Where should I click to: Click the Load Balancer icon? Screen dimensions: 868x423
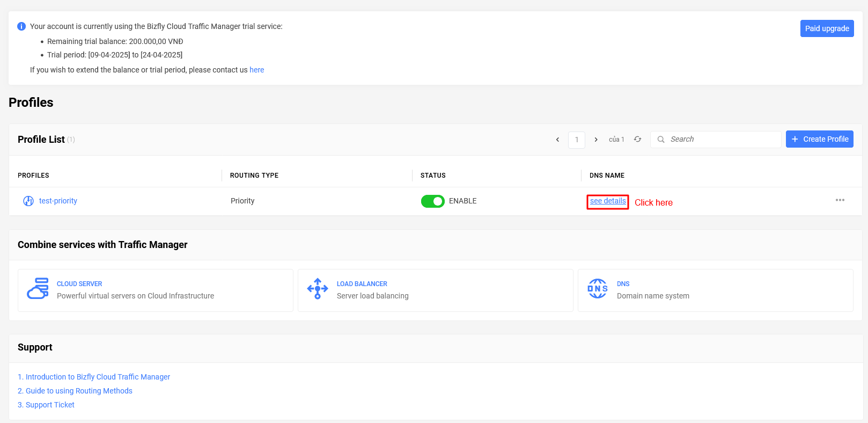[318, 288]
